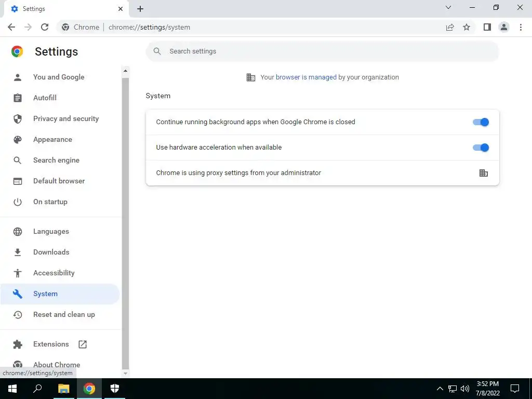Click the forward navigation arrow
The height and width of the screenshot is (399, 532).
28,27
